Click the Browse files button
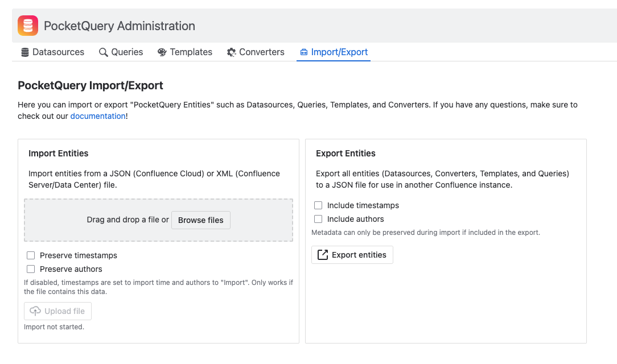 point(201,220)
